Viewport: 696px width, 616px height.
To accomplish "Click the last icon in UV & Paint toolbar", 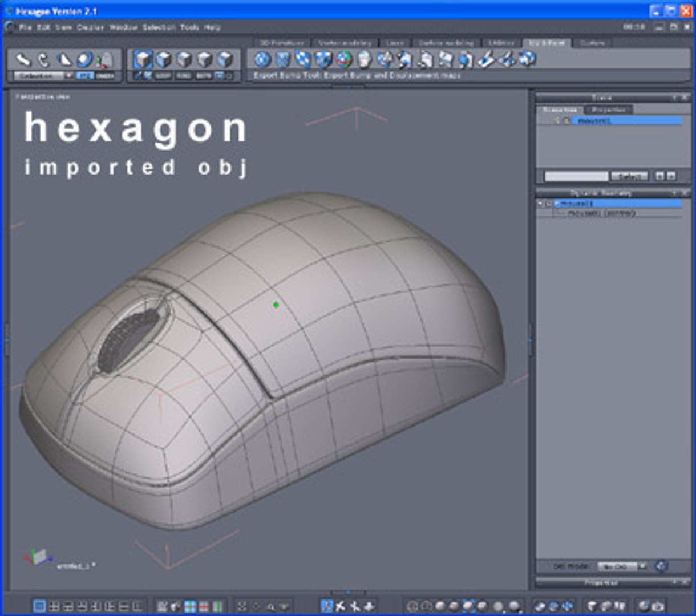I will (528, 59).
